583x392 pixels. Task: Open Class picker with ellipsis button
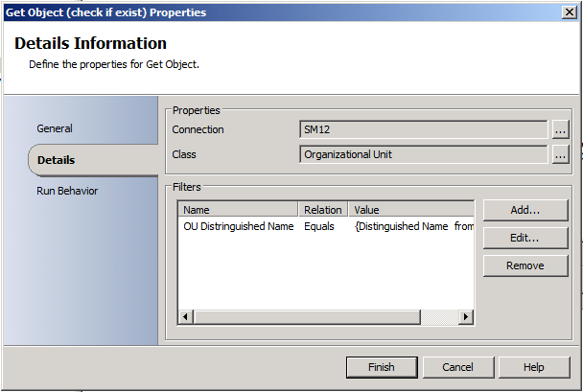coord(560,154)
